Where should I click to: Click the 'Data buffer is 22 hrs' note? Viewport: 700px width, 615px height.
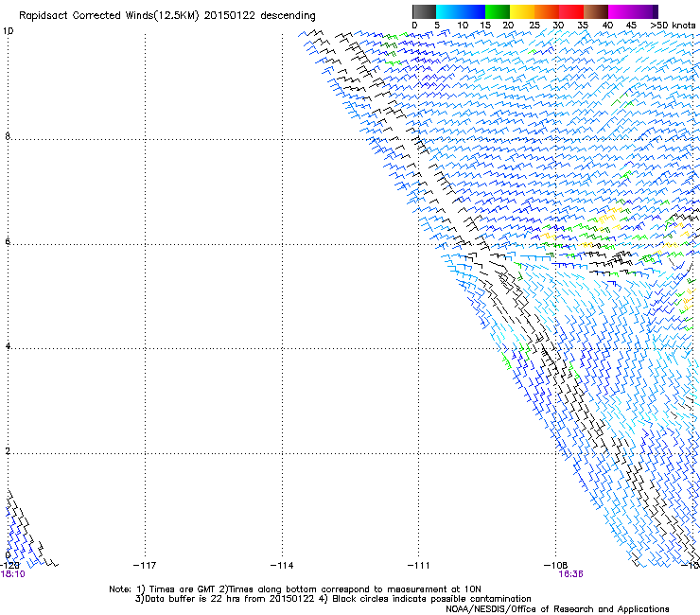tap(185, 599)
